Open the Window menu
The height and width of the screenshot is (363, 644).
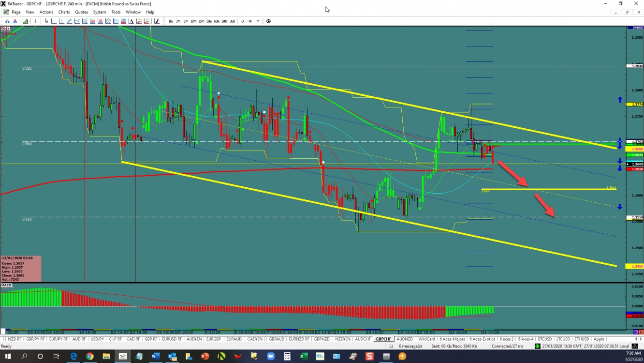[133, 12]
